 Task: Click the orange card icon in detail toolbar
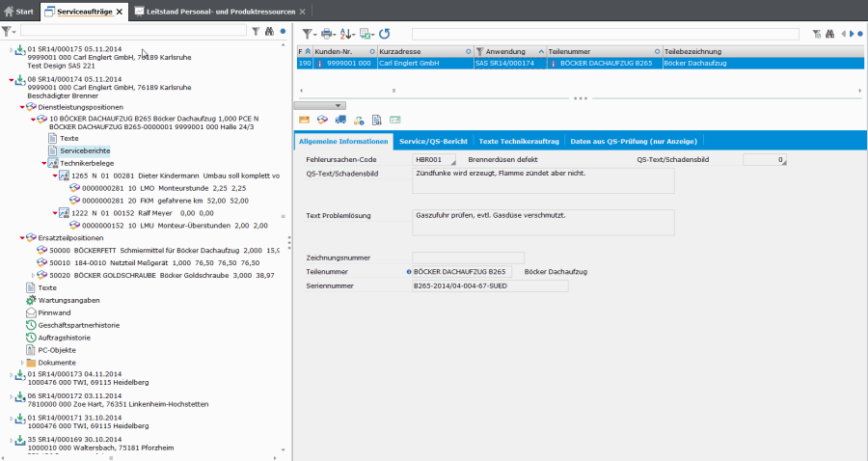(305, 120)
